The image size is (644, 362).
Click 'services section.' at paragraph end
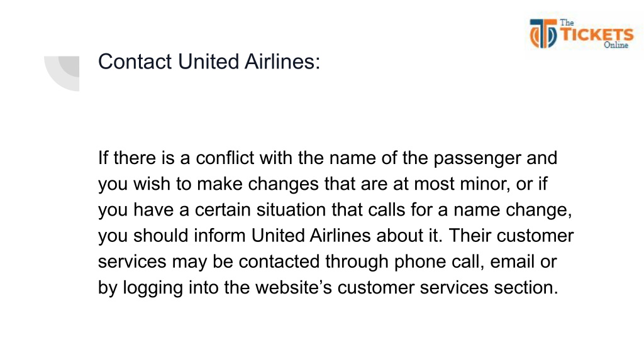tap(489, 287)
